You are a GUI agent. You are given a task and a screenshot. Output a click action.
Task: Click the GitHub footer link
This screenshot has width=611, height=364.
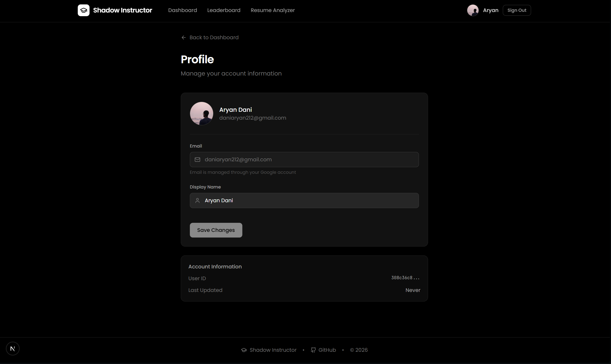point(327,350)
